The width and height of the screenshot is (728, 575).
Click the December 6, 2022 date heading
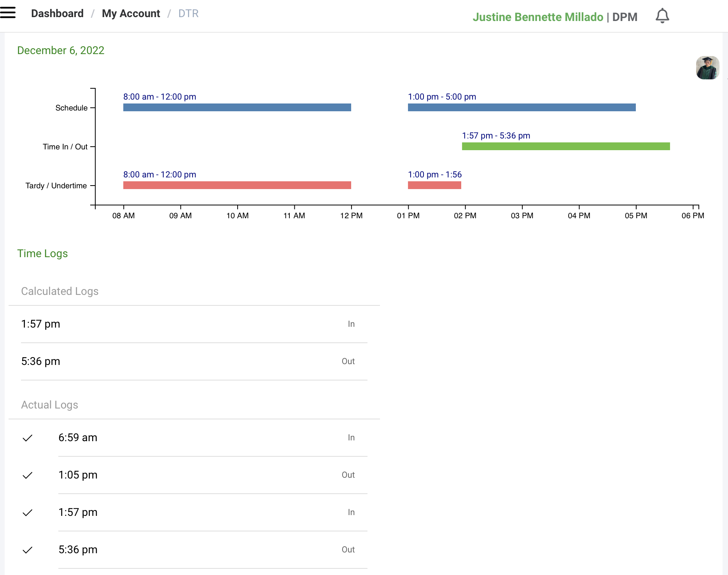[61, 51]
